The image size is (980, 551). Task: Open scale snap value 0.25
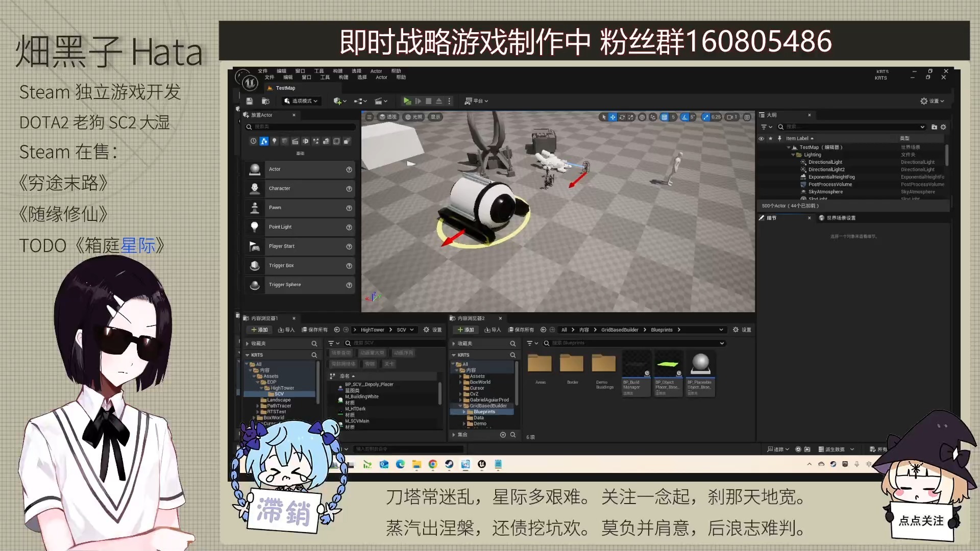point(716,117)
